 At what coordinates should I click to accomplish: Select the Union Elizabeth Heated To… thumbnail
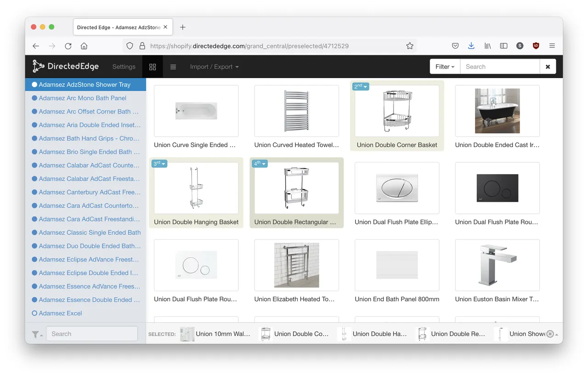pos(296,265)
